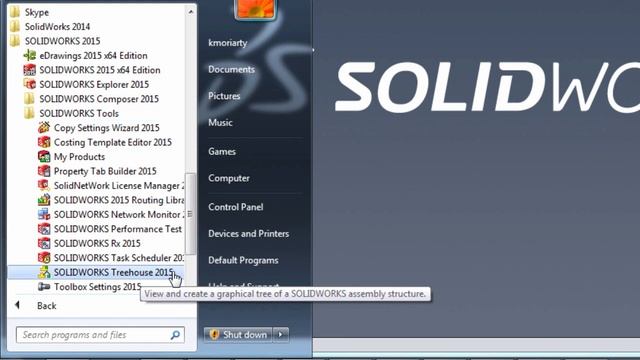
Task: Click the SOLIDWORKS Tools folder icon
Action: pos(29,113)
